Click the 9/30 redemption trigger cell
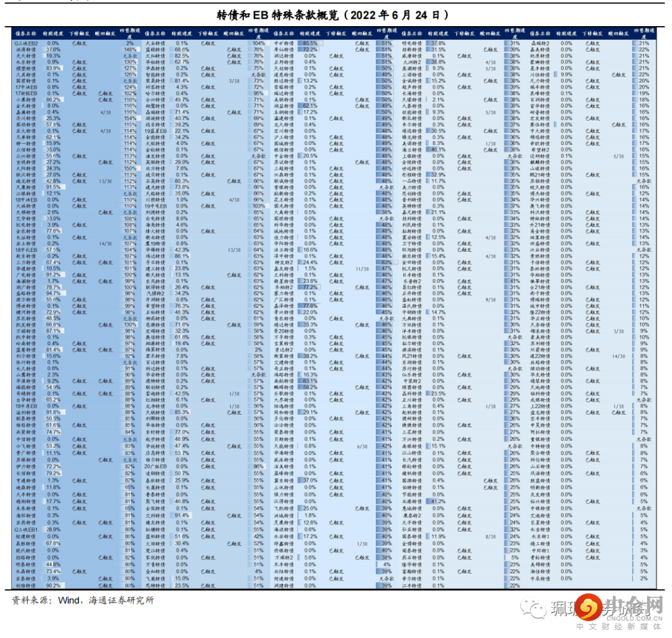672x638 pixels. (491, 300)
